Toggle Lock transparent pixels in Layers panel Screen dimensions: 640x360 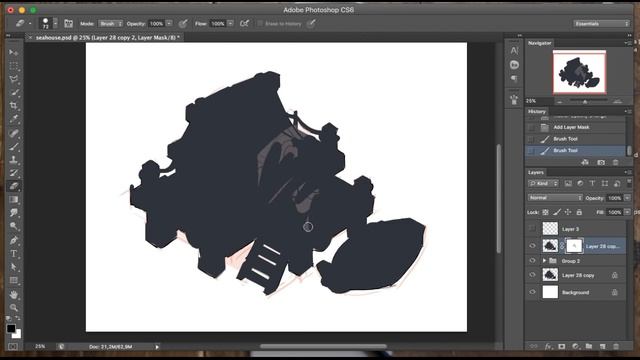point(545,212)
